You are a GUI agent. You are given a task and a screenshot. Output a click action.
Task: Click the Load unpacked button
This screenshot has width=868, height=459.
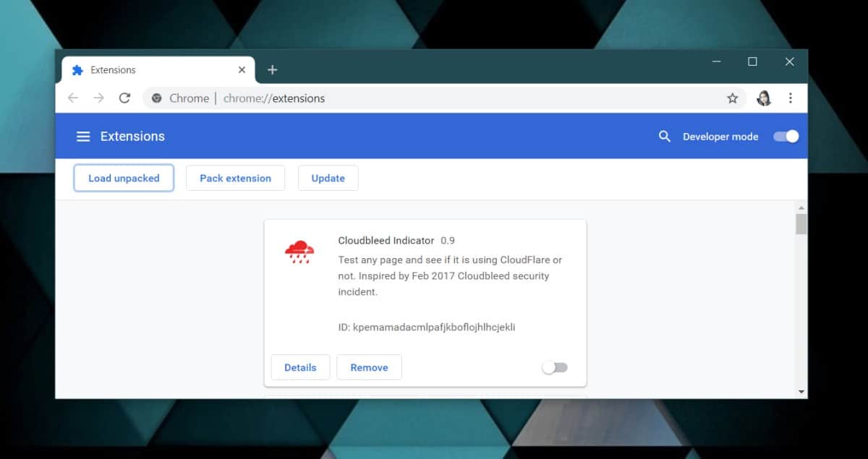[x=123, y=178]
